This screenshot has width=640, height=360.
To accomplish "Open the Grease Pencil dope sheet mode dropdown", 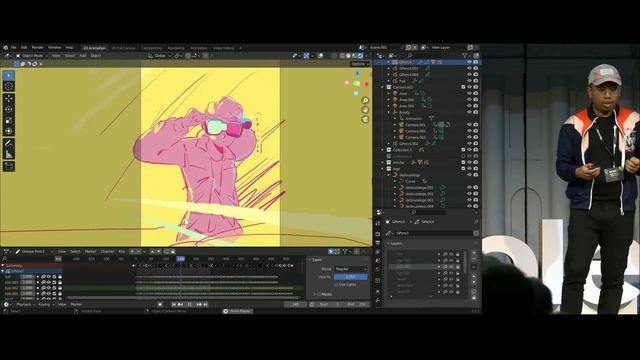I will pos(34,252).
